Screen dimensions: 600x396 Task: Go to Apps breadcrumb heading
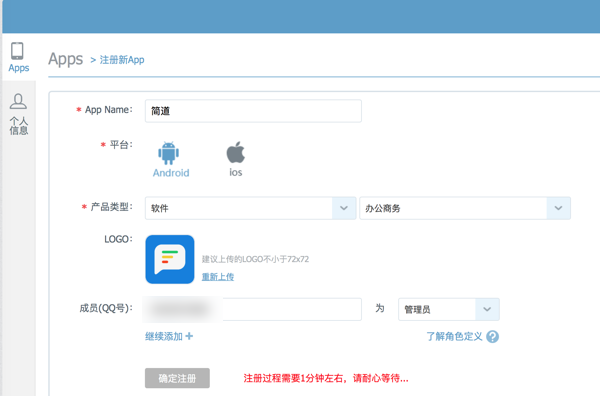(x=65, y=59)
